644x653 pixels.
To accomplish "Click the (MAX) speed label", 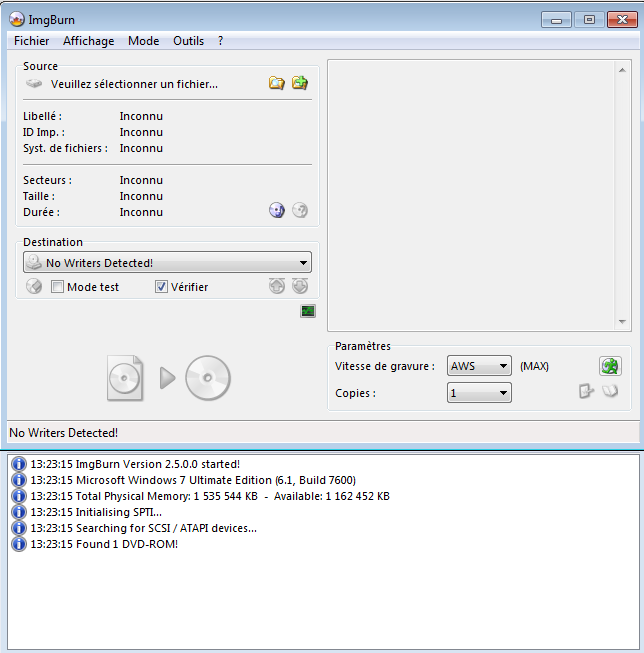I will (x=534, y=366).
